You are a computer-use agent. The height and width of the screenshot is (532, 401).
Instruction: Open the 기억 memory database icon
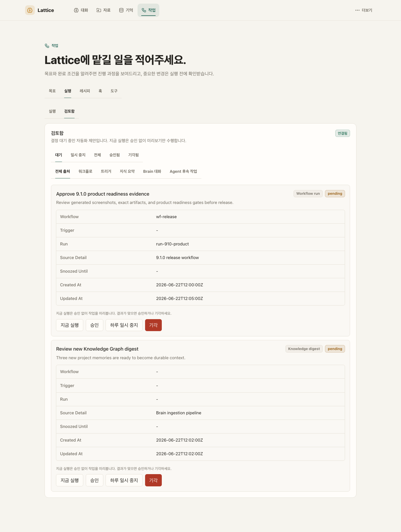[x=121, y=10]
